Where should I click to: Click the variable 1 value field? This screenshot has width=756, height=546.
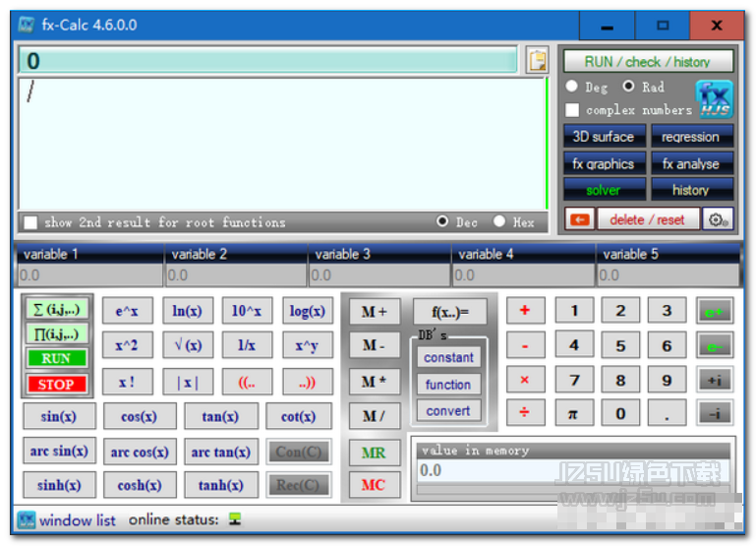coord(89,275)
